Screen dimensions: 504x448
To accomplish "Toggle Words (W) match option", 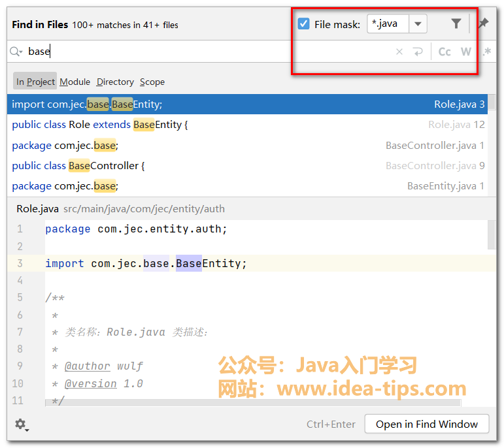I will click(465, 52).
